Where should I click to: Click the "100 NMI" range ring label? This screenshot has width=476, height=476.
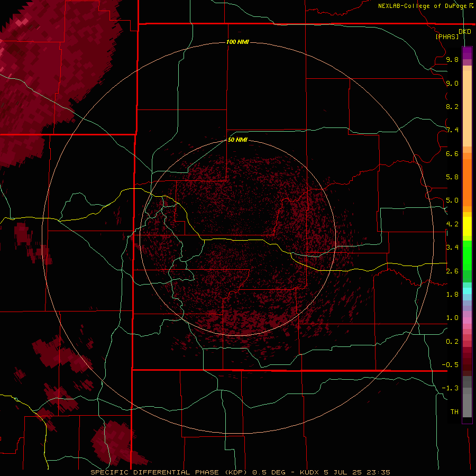(237, 42)
